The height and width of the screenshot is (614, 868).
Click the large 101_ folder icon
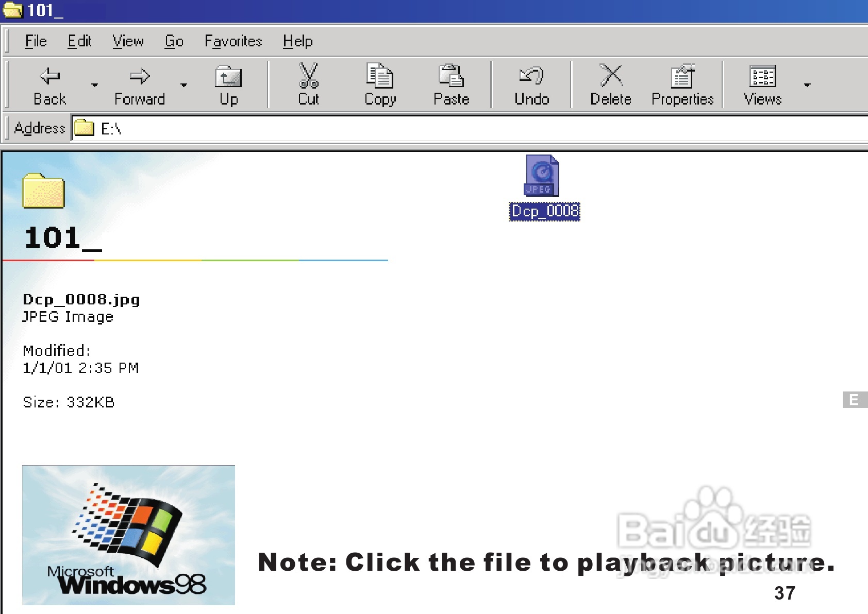(43, 191)
